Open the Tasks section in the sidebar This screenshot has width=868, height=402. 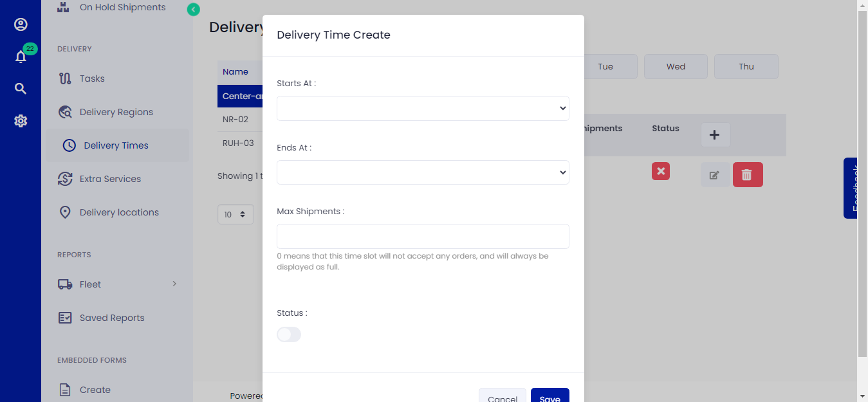click(x=91, y=78)
